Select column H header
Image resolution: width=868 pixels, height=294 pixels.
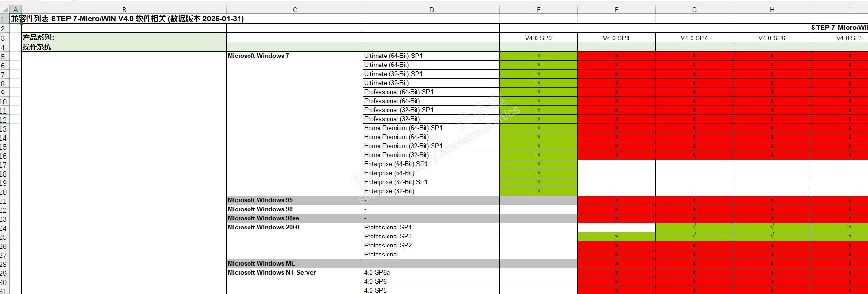772,9
